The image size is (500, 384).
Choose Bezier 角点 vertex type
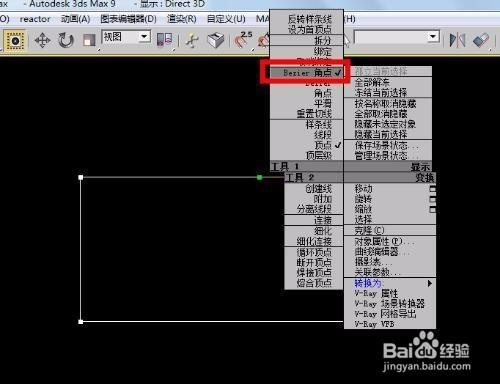(x=306, y=72)
